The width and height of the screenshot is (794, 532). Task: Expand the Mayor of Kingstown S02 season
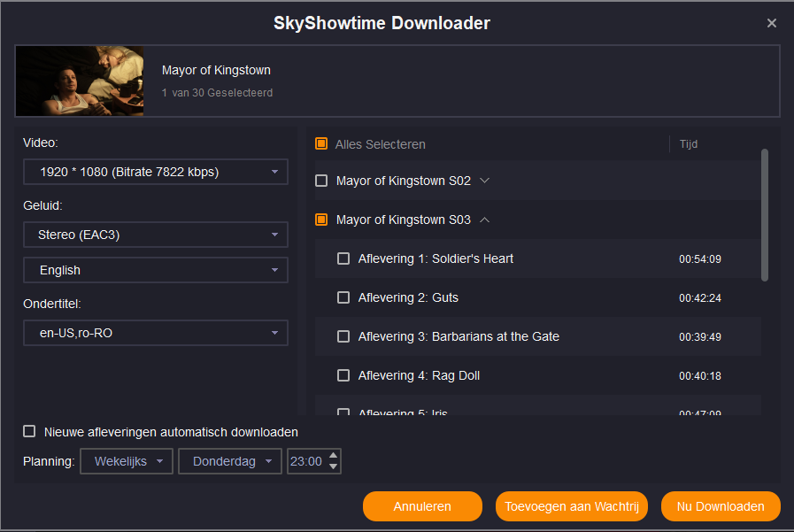click(484, 181)
